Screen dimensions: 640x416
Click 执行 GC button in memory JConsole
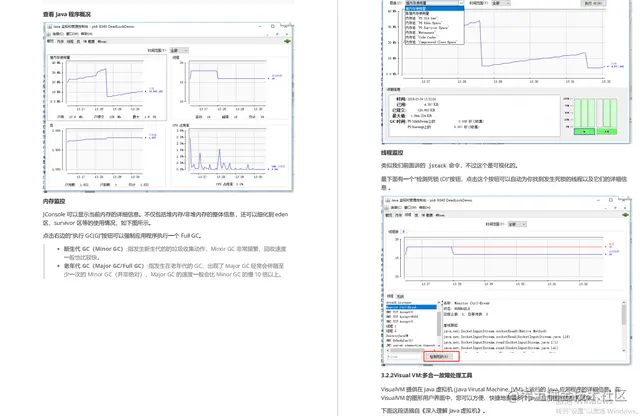pos(593,3)
